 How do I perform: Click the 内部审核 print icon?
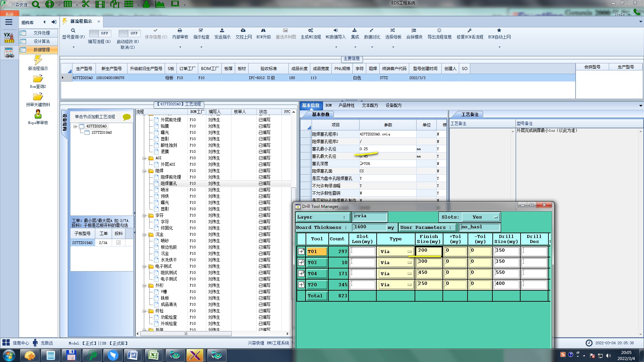180,31
